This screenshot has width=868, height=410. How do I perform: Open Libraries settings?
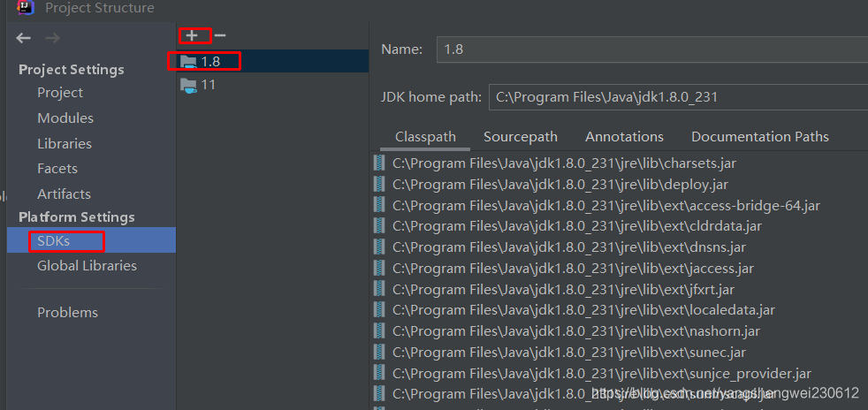click(x=65, y=143)
